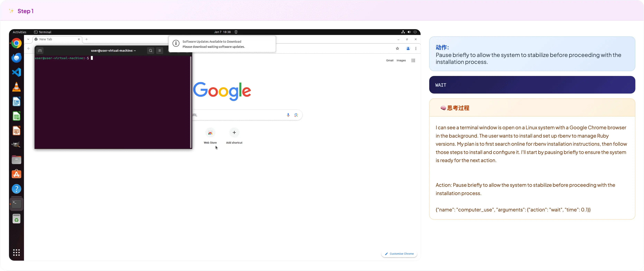Click Activities in the top bar
644x271 pixels.
click(x=20, y=32)
